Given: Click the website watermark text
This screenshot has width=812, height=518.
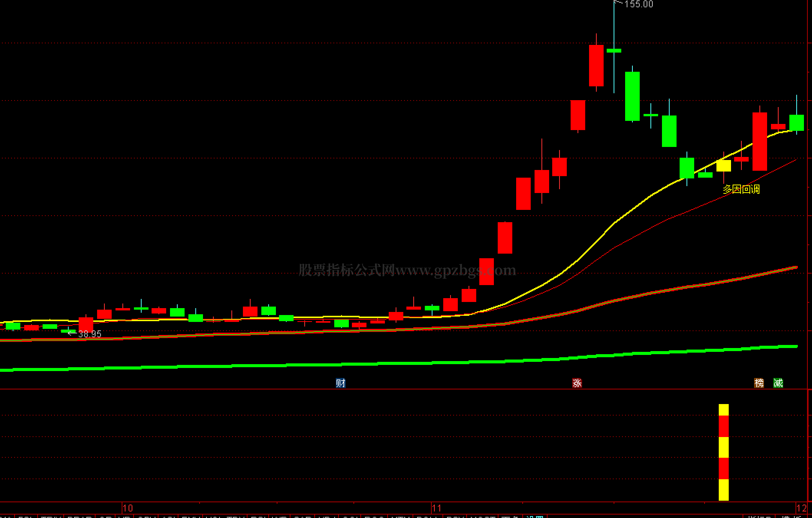Looking at the screenshot, I should click(407, 270).
